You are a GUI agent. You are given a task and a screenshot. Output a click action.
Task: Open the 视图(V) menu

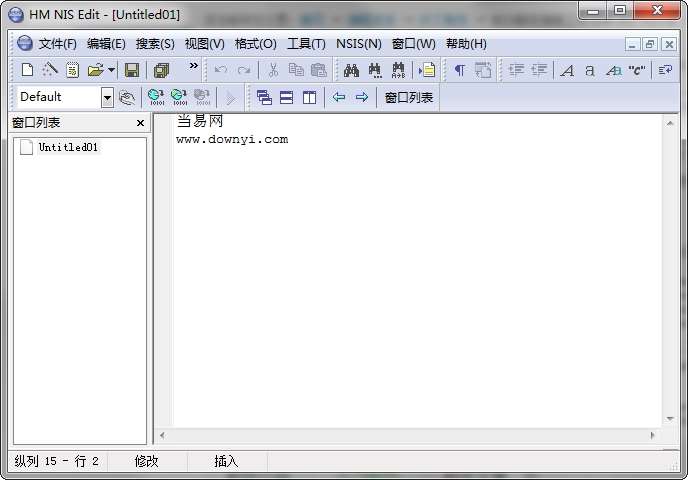204,44
